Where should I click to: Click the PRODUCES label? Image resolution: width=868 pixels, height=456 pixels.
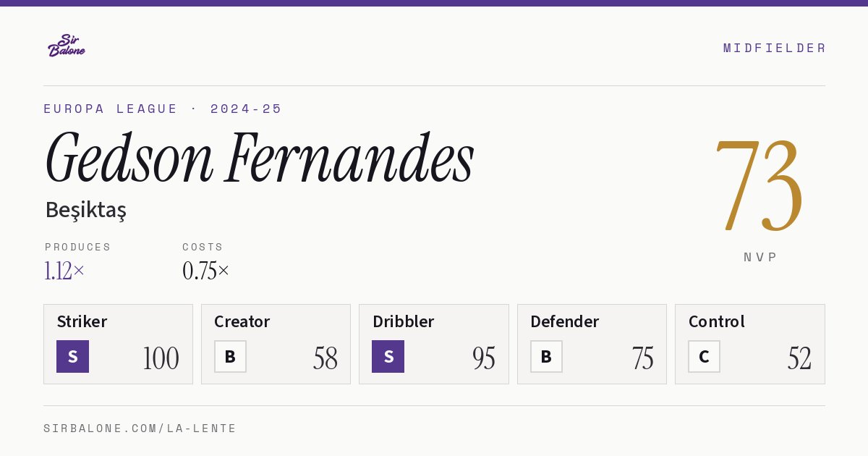[x=78, y=247]
